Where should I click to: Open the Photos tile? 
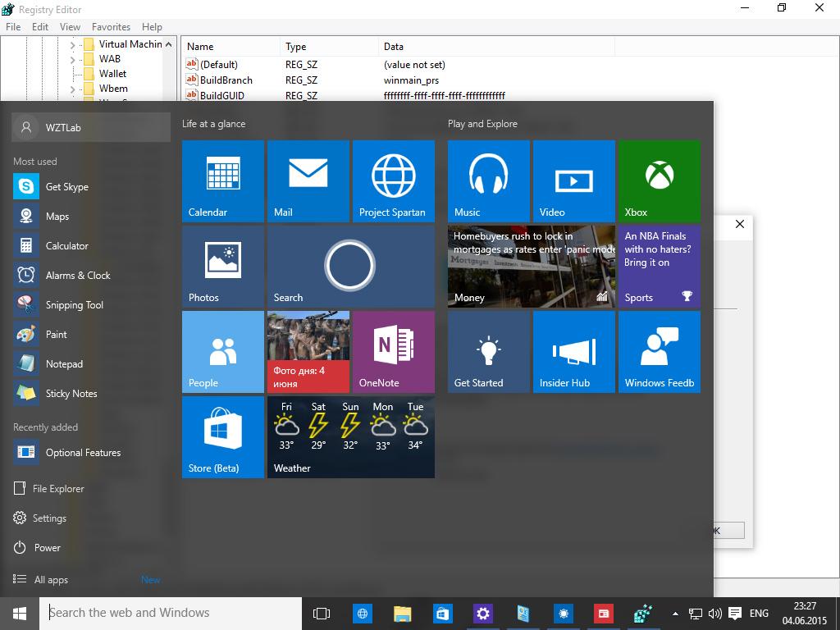click(x=223, y=267)
